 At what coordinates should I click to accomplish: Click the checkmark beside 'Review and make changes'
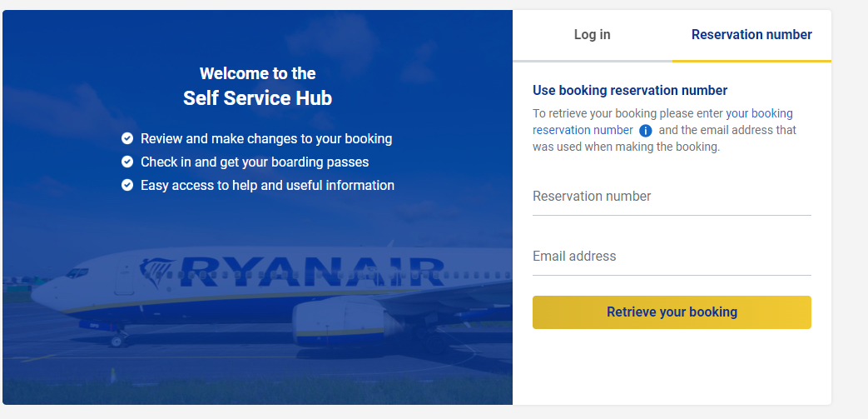(127, 138)
